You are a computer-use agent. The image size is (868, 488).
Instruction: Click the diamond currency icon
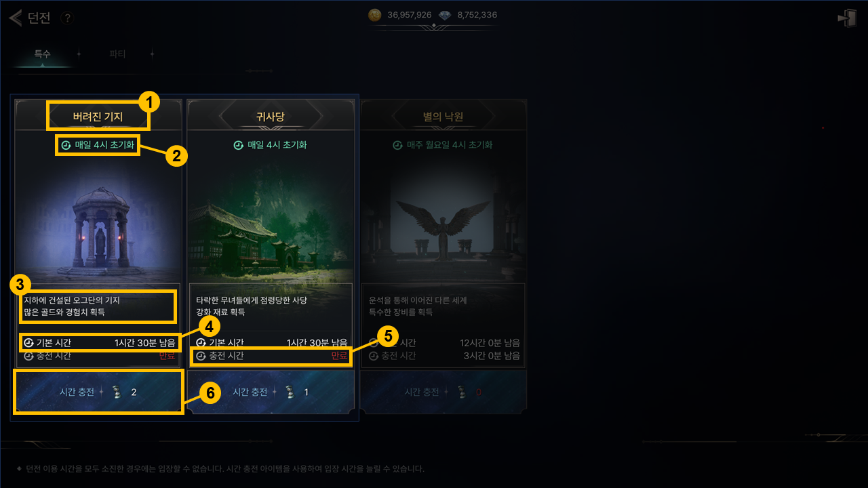pos(445,15)
